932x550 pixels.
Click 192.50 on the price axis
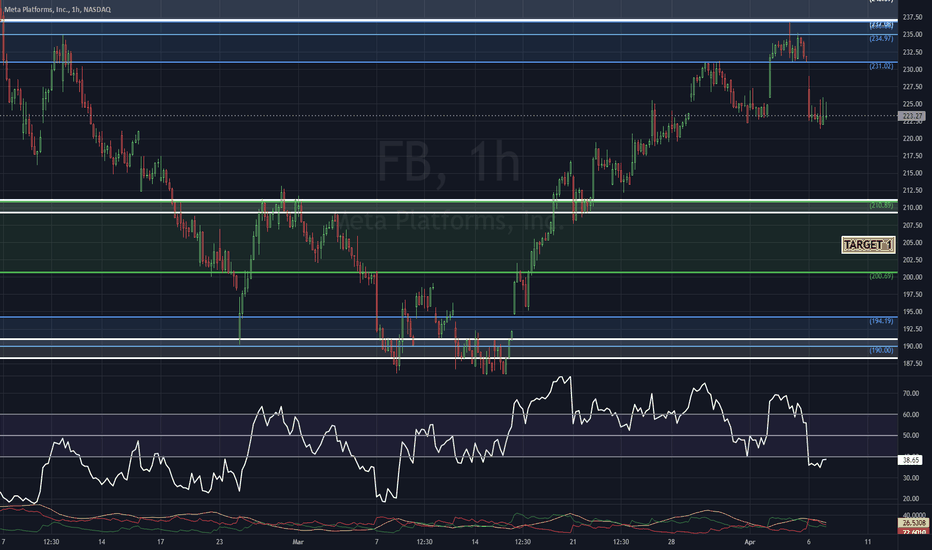[912, 329]
